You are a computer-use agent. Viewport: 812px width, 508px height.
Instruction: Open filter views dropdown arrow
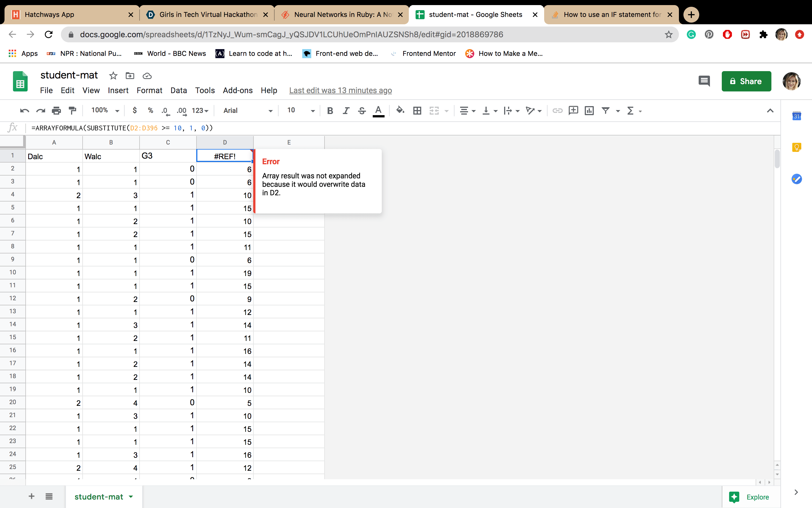618,111
